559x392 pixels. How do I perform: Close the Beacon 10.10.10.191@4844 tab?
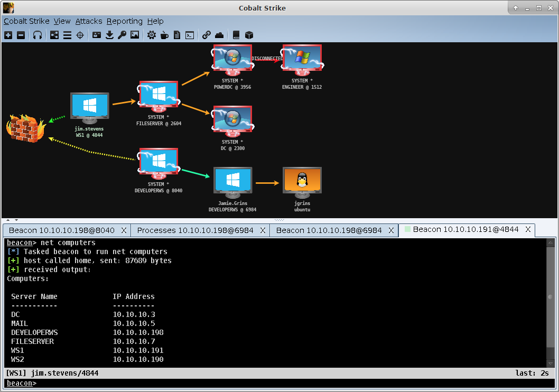tap(528, 230)
